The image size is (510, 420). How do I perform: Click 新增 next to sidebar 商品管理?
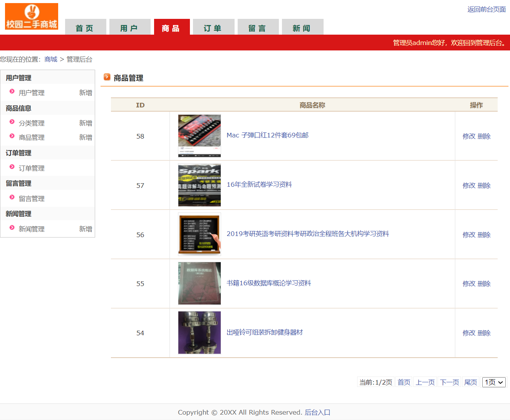(x=86, y=137)
